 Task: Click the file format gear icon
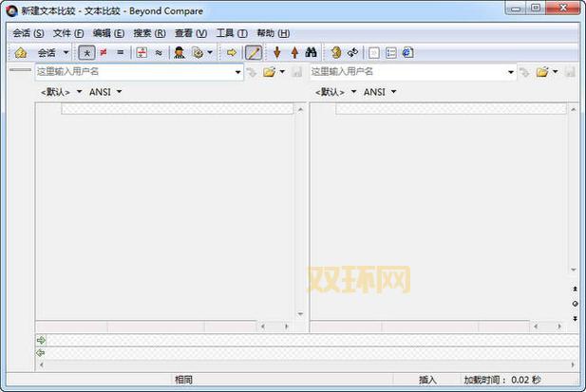pyautogui.click(x=198, y=52)
